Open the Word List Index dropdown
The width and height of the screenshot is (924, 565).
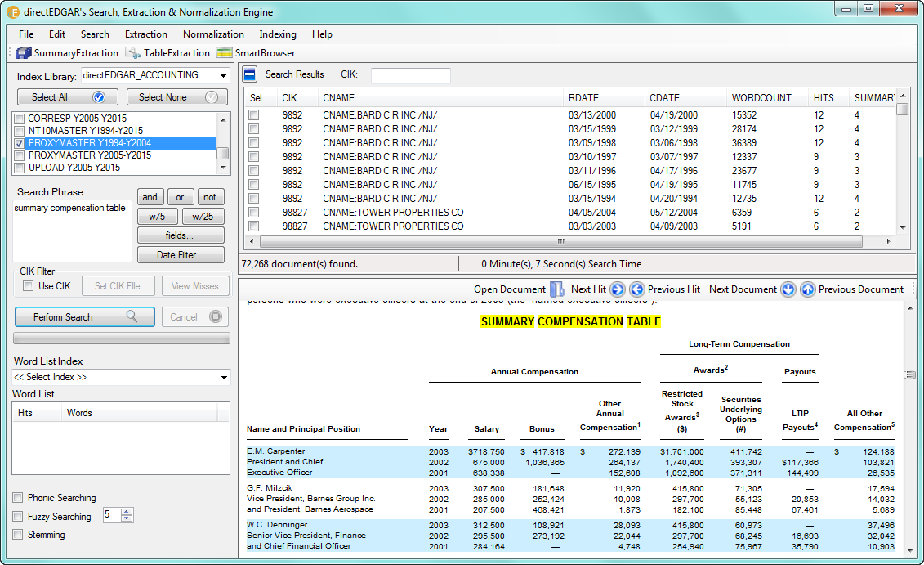224,378
